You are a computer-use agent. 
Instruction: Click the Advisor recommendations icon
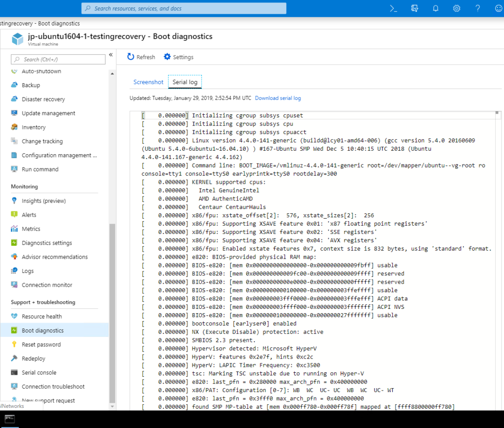pos(14,257)
